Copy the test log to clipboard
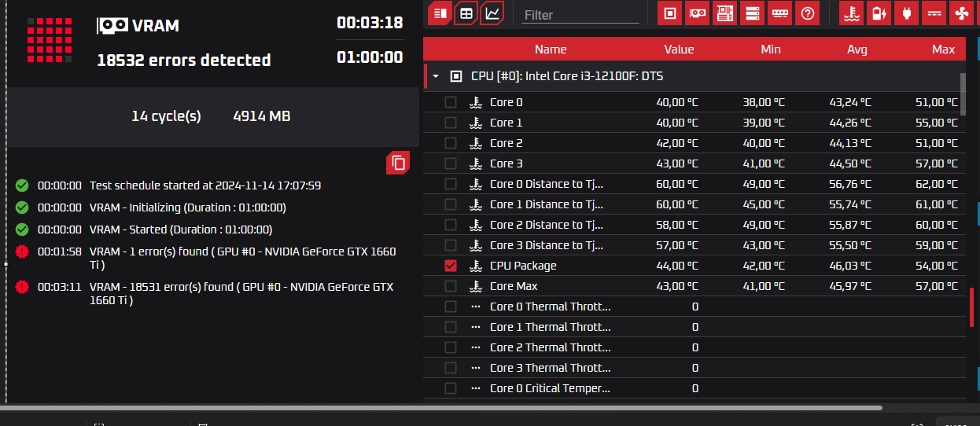 click(x=398, y=163)
